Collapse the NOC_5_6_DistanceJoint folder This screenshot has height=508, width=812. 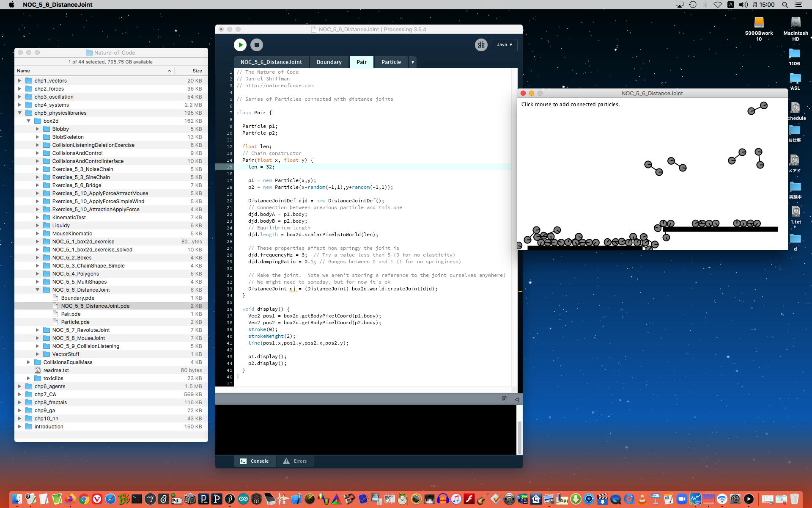pos(38,290)
